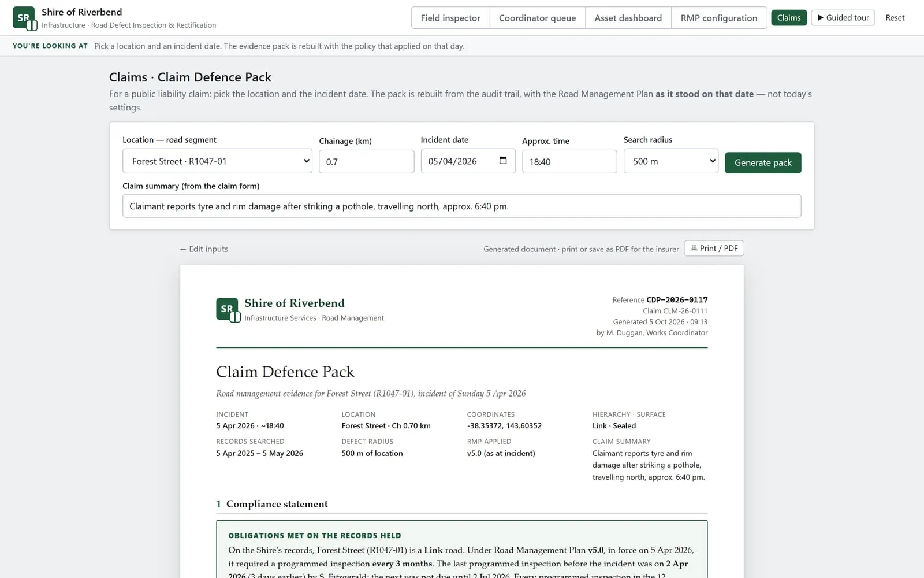Click the Compliance statement section heading
The image size is (924, 578).
277,504
